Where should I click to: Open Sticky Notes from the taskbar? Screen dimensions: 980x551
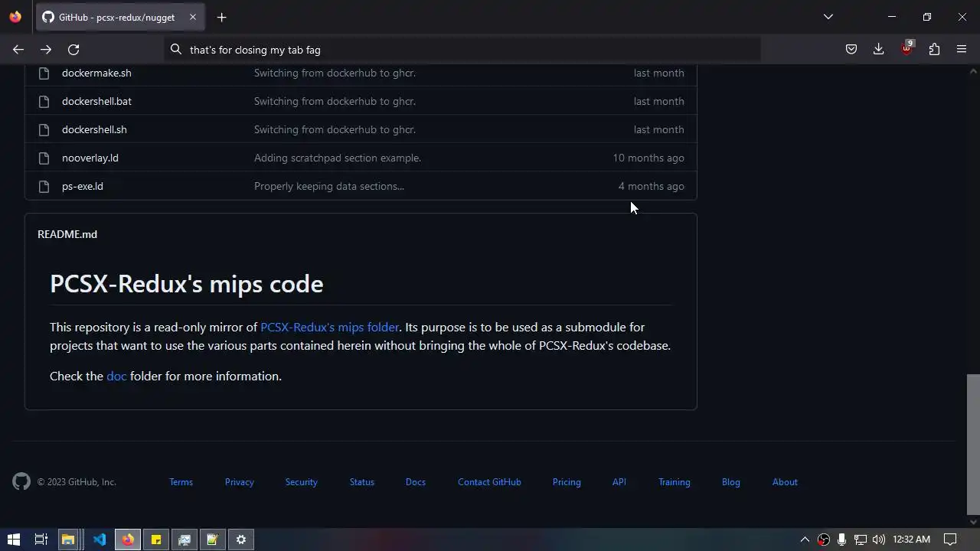tap(156, 540)
